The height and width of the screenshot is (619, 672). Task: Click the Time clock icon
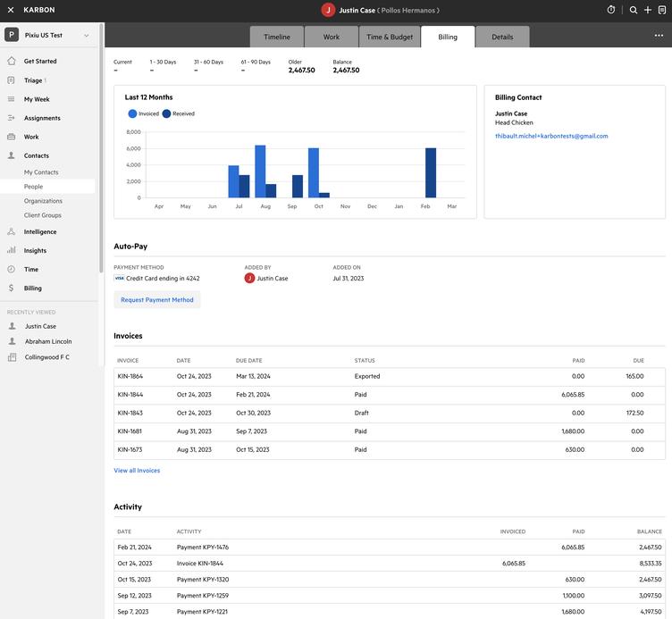coord(11,269)
